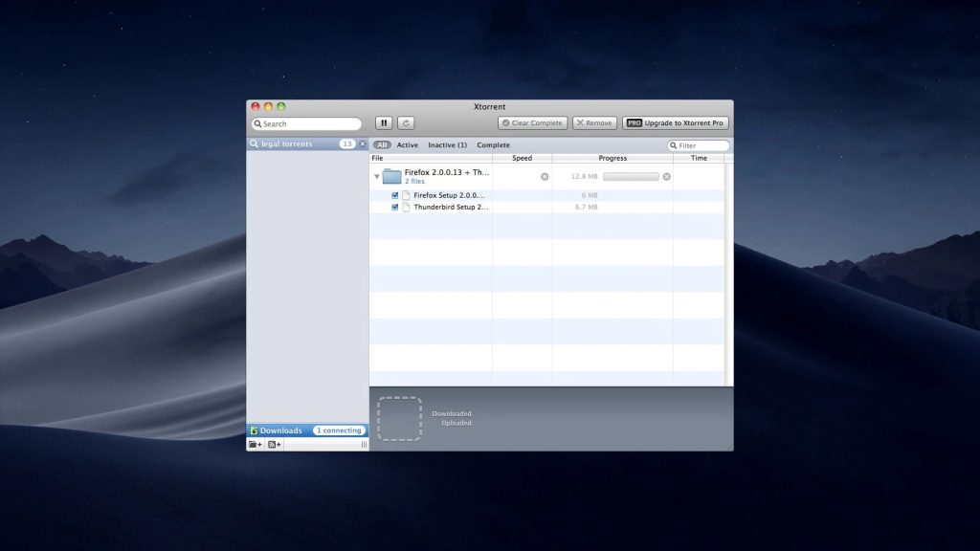Click the Downloaded label in the info panel
The width and height of the screenshot is (980, 551).
coord(452,413)
